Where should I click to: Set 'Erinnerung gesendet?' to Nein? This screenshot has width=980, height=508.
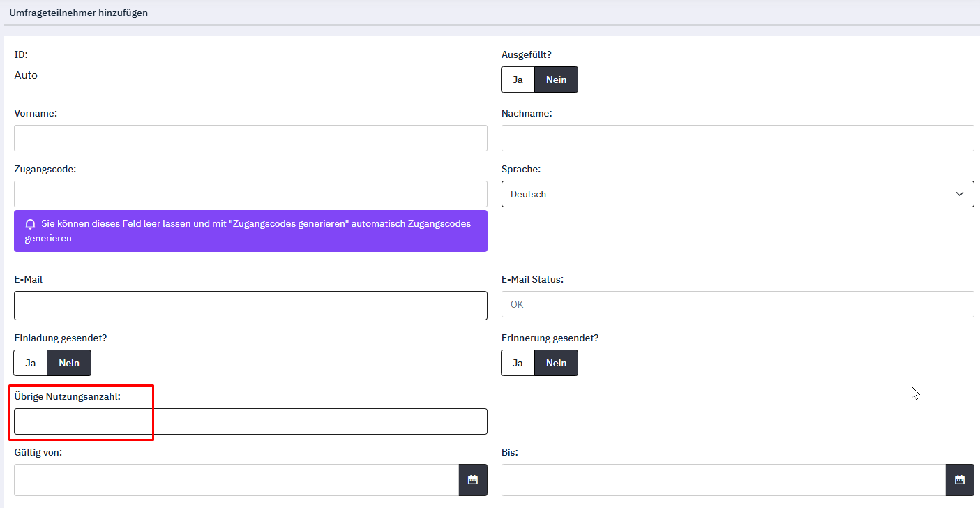tap(556, 363)
